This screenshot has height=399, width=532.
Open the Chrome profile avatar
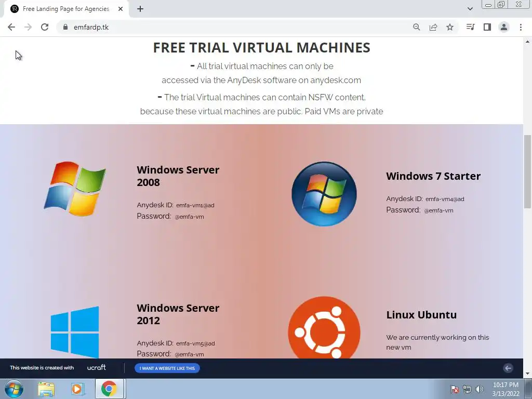(504, 27)
